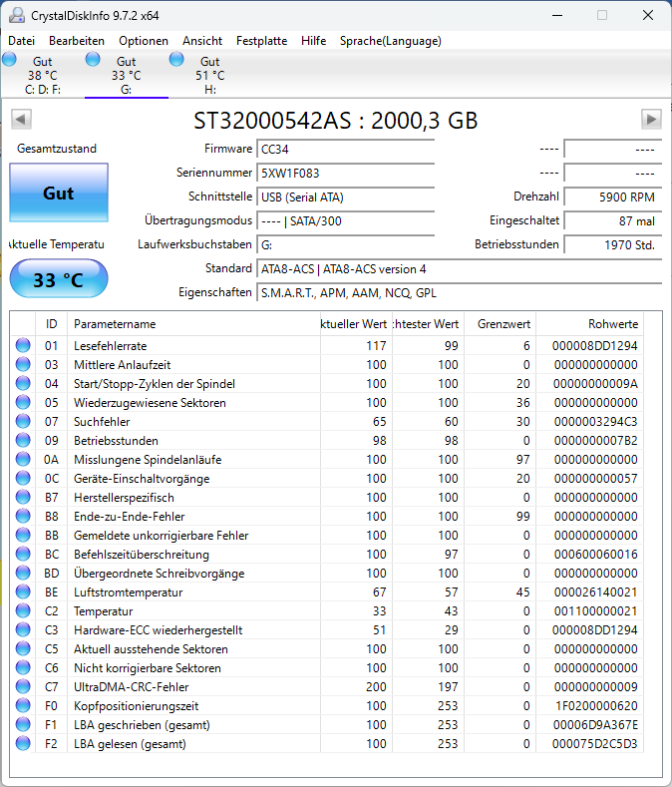Click the Standard field ATA8-ACS
672x787 pixels.
[x=460, y=269]
